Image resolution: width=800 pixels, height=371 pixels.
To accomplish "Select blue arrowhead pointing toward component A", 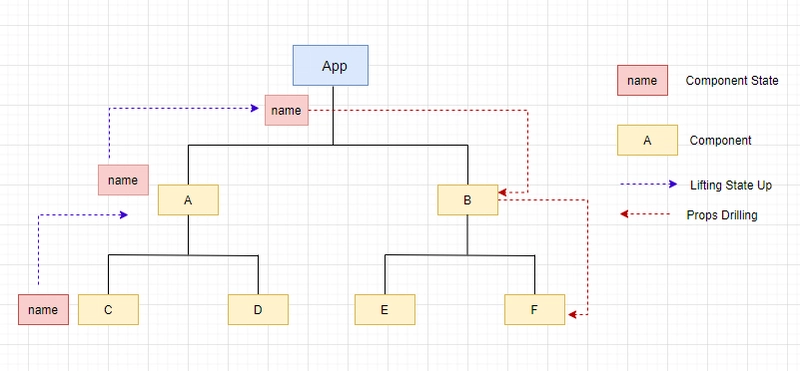I will coord(123,215).
